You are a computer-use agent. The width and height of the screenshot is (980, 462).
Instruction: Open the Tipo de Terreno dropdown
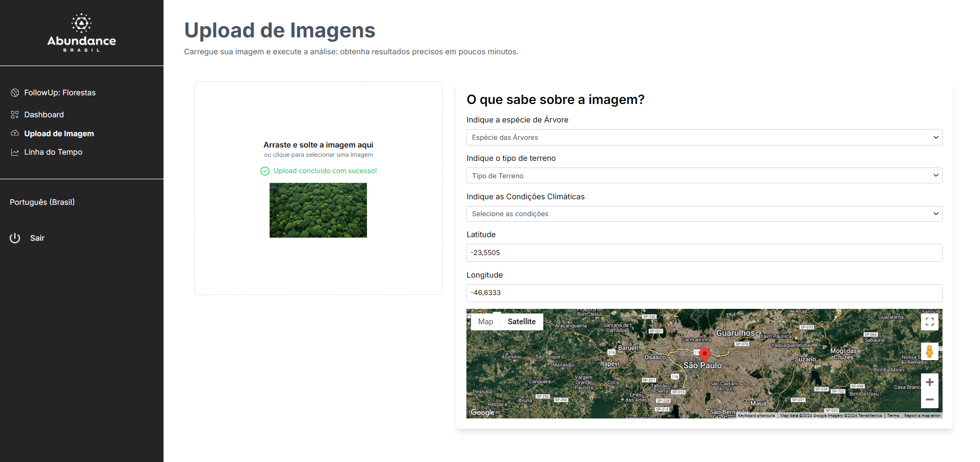click(x=704, y=176)
